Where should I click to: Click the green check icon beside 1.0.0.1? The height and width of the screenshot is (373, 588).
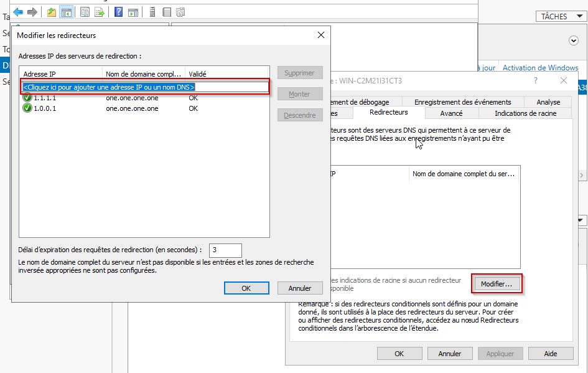point(27,108)
